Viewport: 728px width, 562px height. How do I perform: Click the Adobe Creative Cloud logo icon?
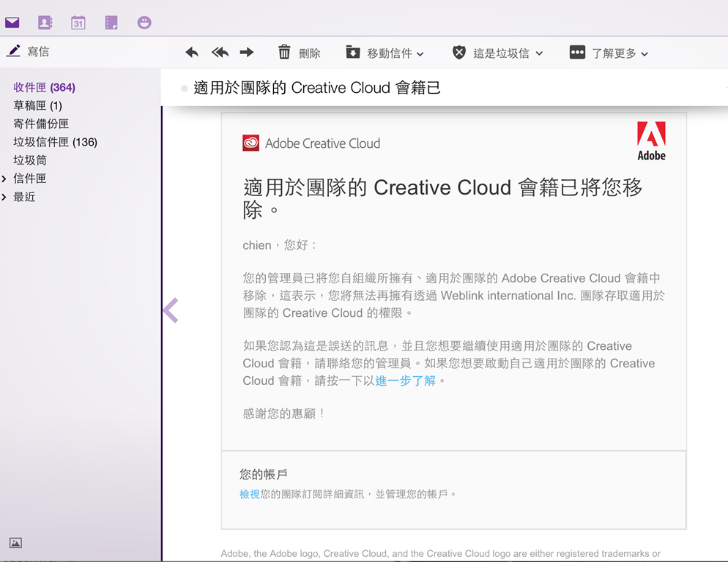(x=250, y=143)
